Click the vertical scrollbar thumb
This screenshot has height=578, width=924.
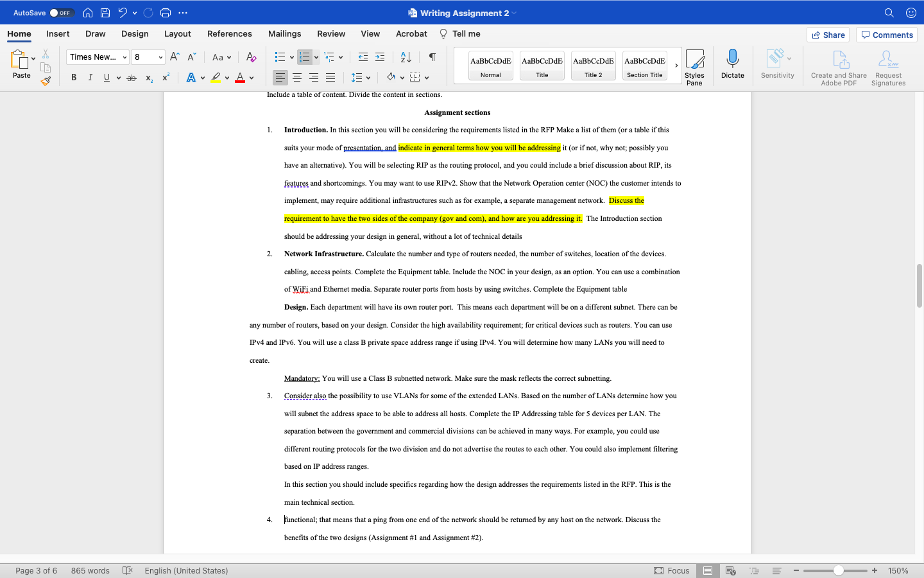tap(920, 285)
